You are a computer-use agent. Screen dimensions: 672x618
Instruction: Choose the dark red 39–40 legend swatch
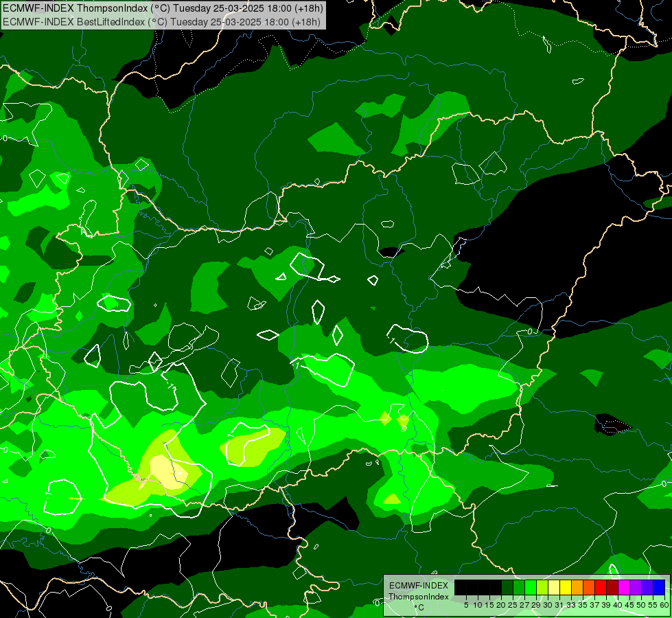[612, 587]
